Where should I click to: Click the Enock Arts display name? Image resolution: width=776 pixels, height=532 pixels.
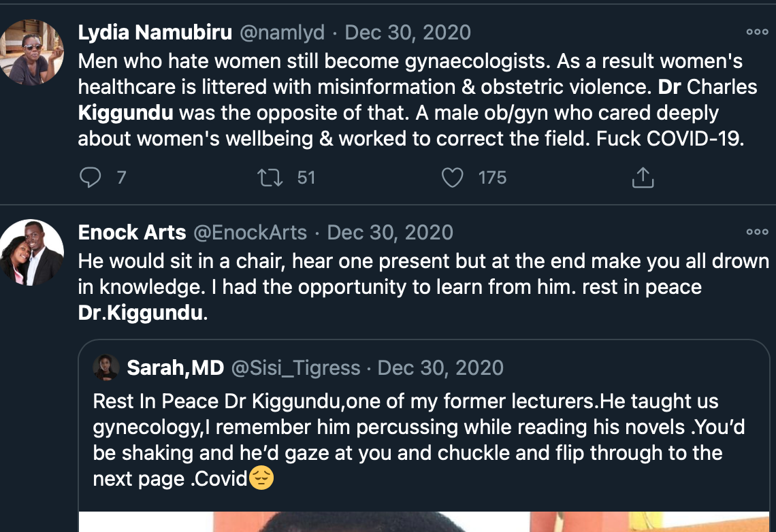tap(132, 232)
